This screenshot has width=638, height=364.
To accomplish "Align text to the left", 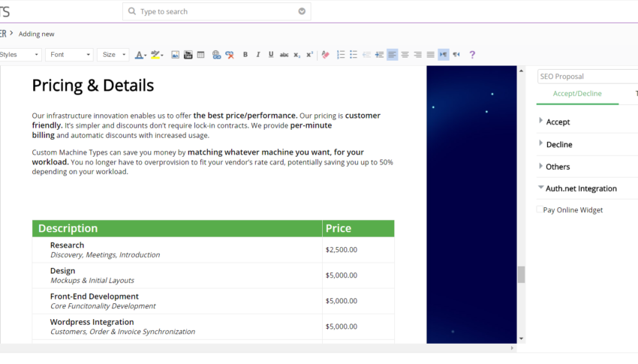I will (x=392, y=55).
